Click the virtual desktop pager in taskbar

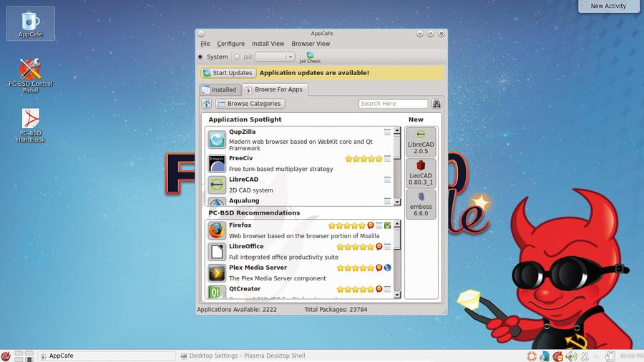point(24,356)
